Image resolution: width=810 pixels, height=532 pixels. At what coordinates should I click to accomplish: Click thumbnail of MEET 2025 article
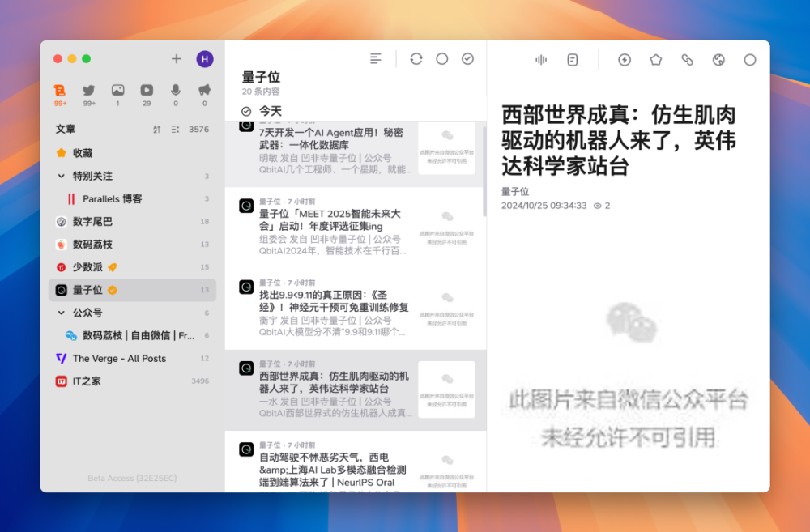click(447, 228)
